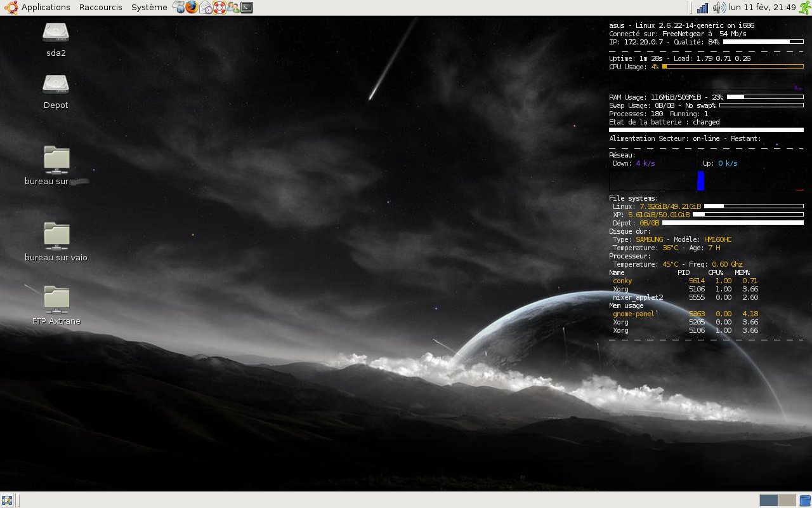The image size is (812, 508).
Task: Click the 'Alimentation Secteur: on-line' line
Action: click(x=685, y=138)
